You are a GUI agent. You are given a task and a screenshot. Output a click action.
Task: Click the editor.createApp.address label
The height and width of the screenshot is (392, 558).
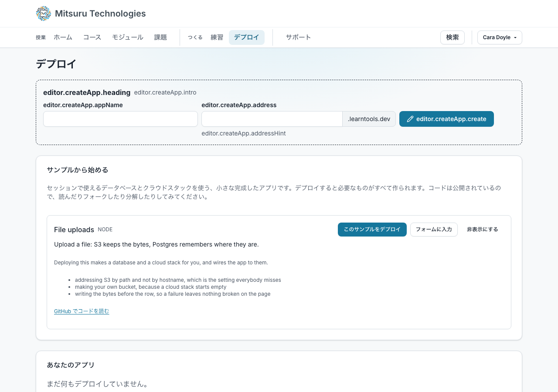[239, 105]
